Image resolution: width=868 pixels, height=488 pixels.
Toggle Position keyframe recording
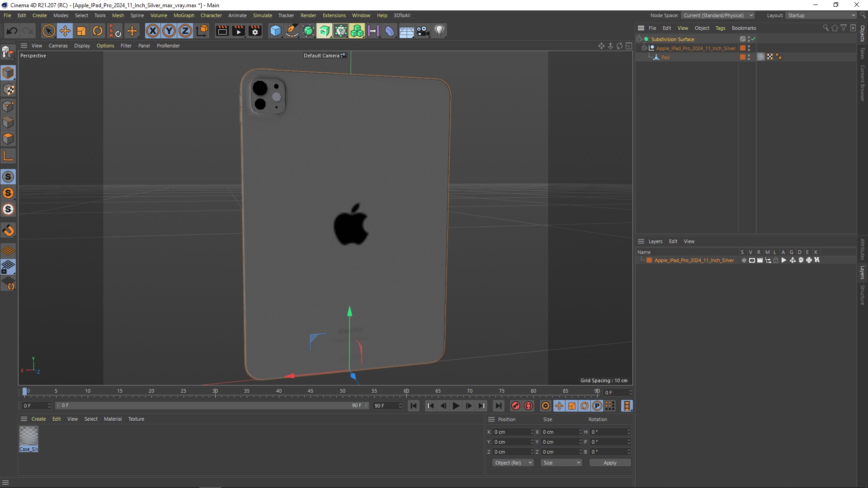click(x=559, y=406)
